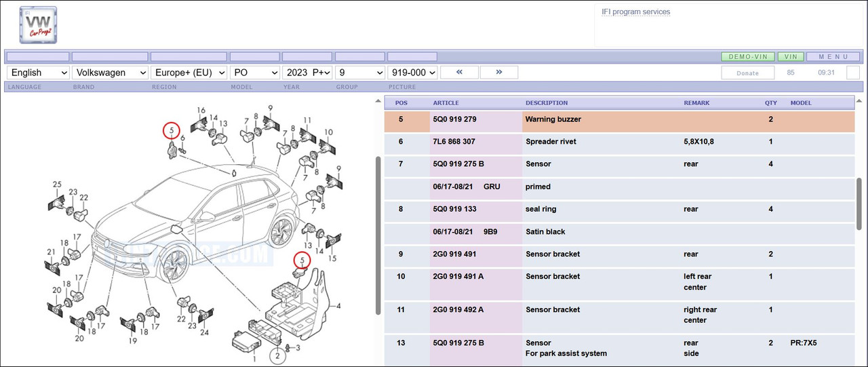The width and height of the screenshot is (868, 367).
Task: Click position 13 Sensor park assist row
Action: pyautogui.click(x=620, y=348)
